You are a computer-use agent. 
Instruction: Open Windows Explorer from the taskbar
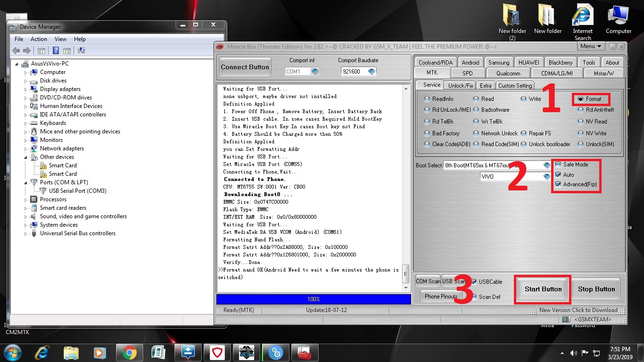click(71, 353)
